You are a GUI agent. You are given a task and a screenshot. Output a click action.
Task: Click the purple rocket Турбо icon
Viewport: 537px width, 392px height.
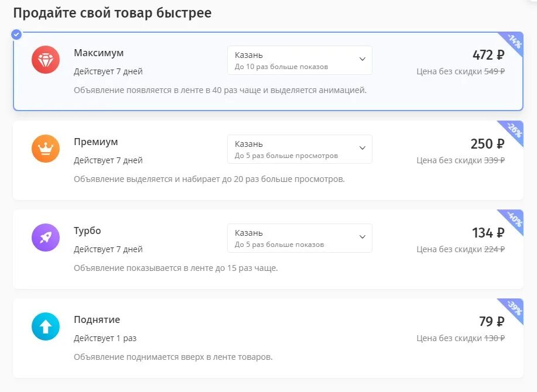click(x=46, y=238)
